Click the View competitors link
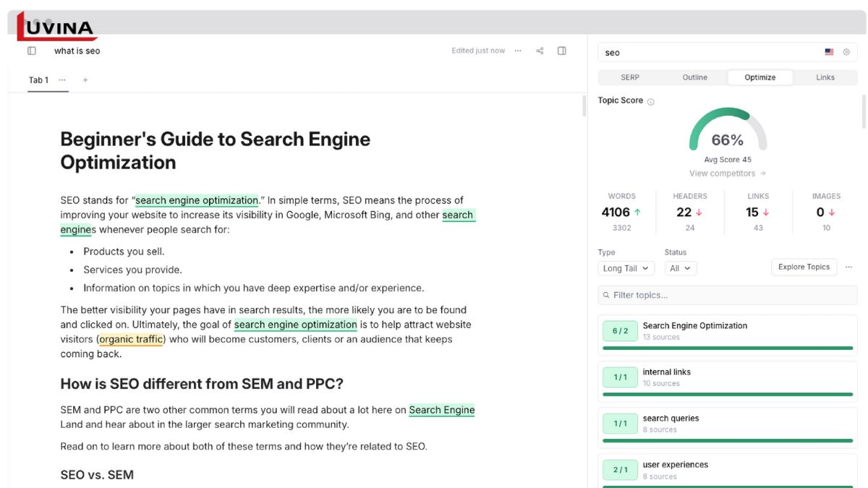 727,174
